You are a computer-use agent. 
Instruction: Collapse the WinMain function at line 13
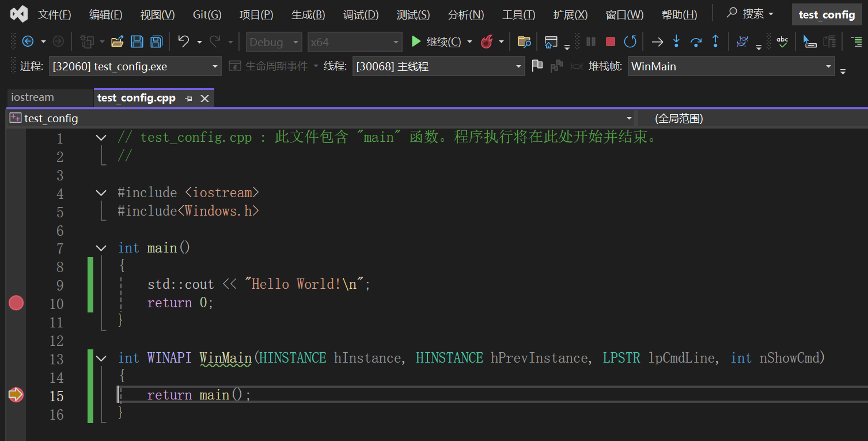[101, 358]
